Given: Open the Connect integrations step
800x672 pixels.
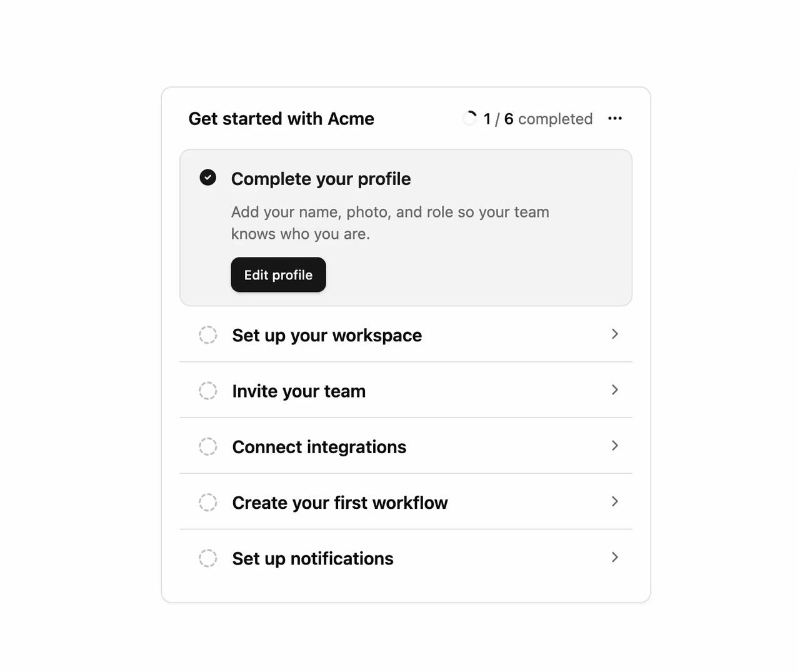Looking at the screenshot, I should (406, 446).
